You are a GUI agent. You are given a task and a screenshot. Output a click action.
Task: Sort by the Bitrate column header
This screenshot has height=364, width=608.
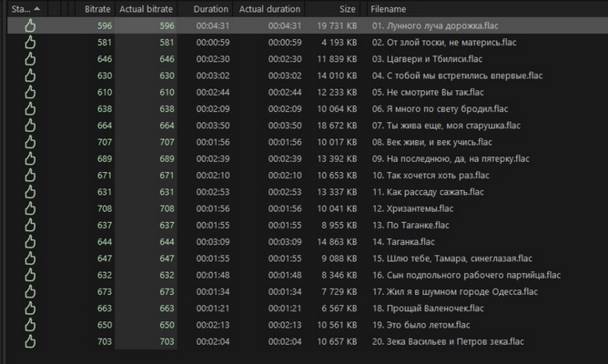click(97, 9)
